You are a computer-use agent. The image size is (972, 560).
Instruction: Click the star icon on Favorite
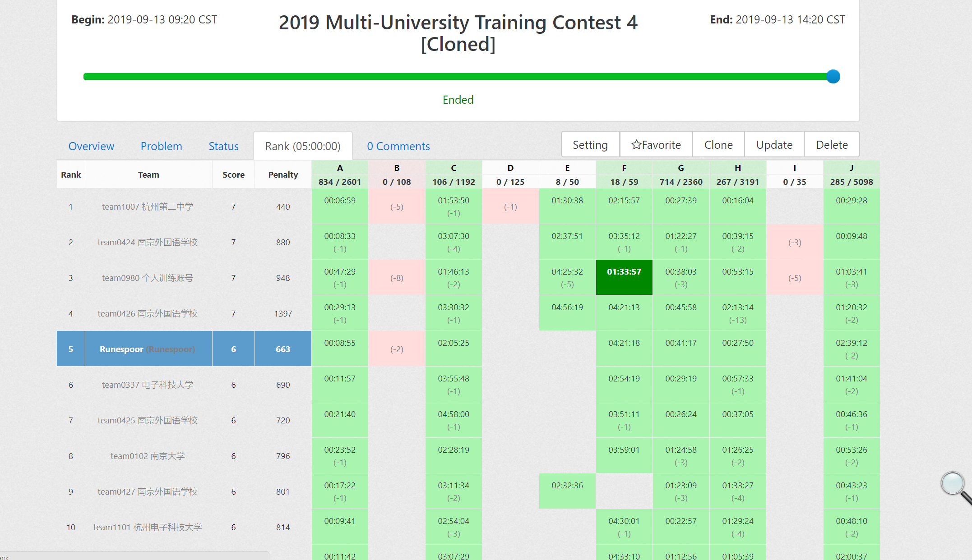636,145
